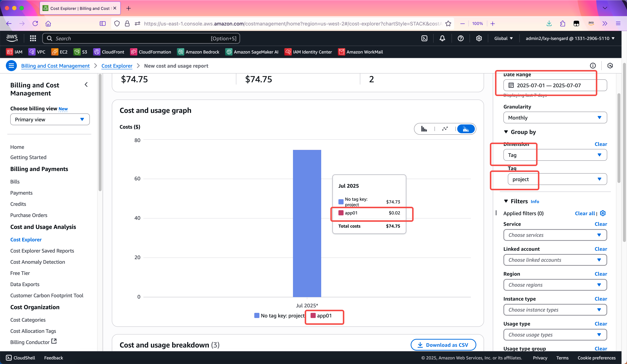The image size is (627, 364).
Task: Bookmark this page with the star icon
Action: click(448, 23)
